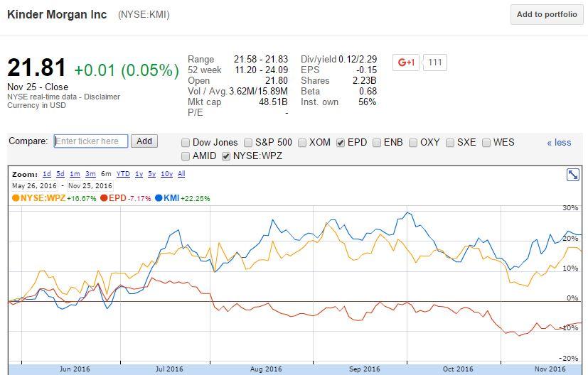Click the G+1 share button
This screenshot has height=375, width=588.
point(406,62)
